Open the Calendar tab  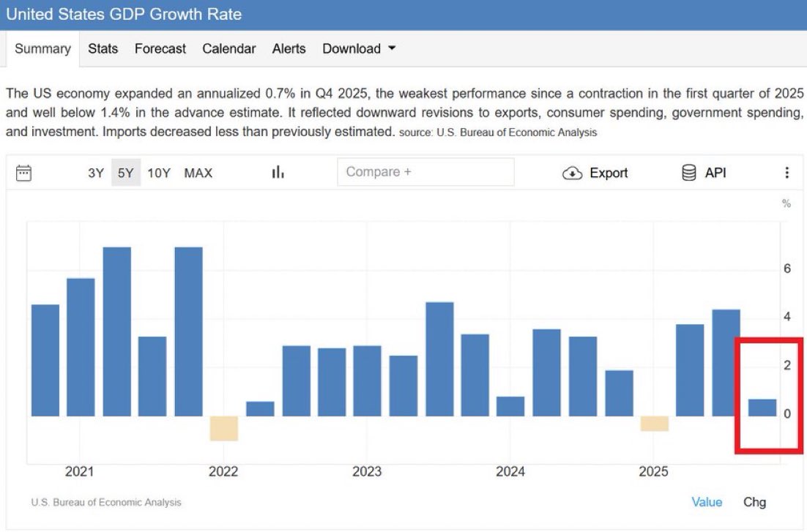pyautogui.click(x=229, y=48)
